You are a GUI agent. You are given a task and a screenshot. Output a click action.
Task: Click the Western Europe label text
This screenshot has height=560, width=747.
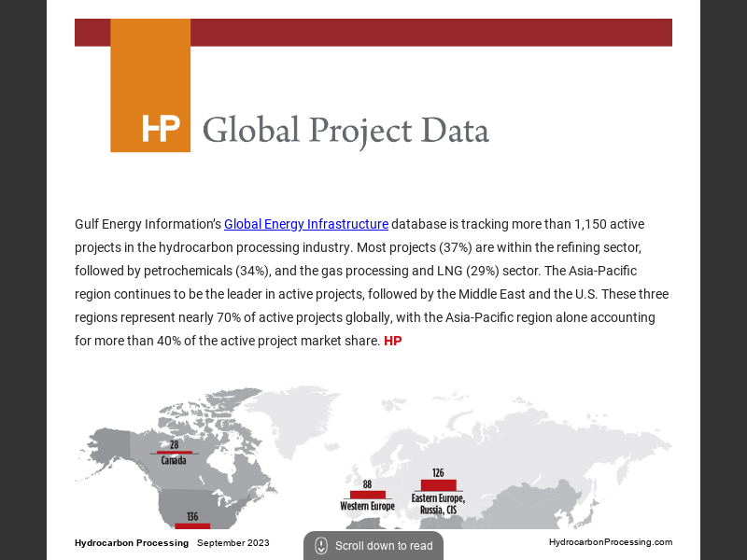click(367, 506)
